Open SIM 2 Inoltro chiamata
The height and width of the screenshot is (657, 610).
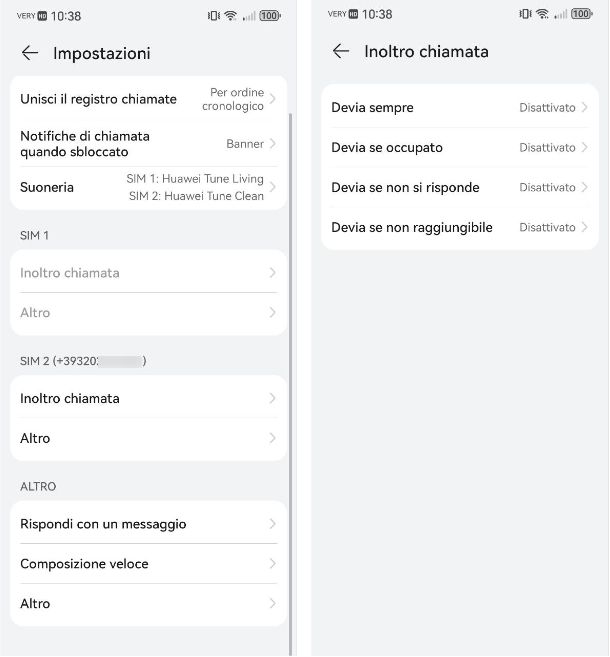pyautogui.click(x=148, y=398)
